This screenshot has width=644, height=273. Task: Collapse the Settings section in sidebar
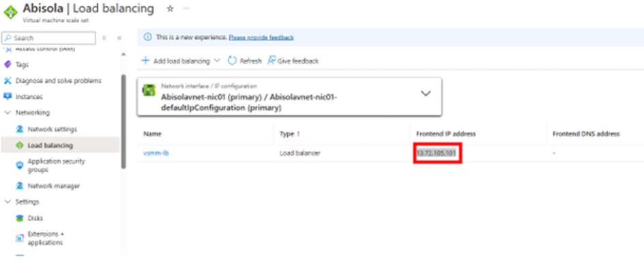tap(8, 201)
